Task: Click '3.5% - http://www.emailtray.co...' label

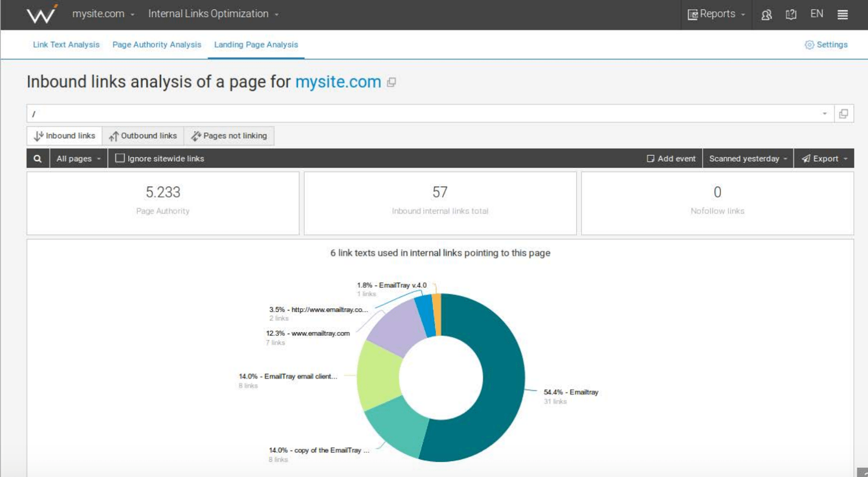Action: [318, 309]
